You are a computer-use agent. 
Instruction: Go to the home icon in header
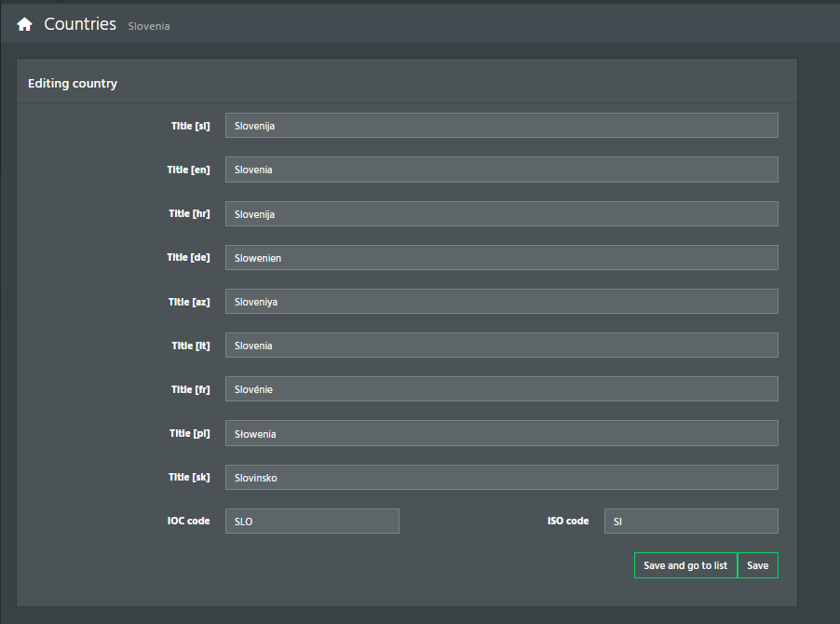coord(24,24)
